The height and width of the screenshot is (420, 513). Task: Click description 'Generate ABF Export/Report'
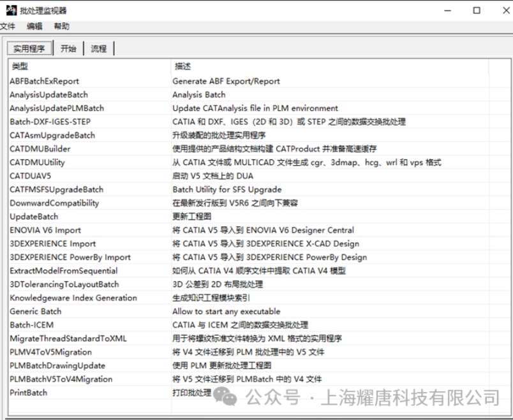226,81
